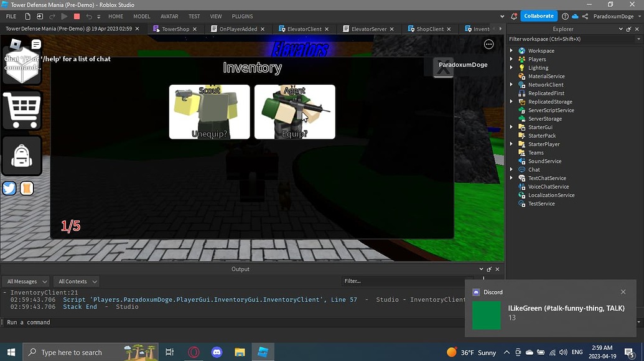The width and height of the screenshot is (644, 361).
Task: Expand the StarterGui tree arrow
Action: coord(511,128)
